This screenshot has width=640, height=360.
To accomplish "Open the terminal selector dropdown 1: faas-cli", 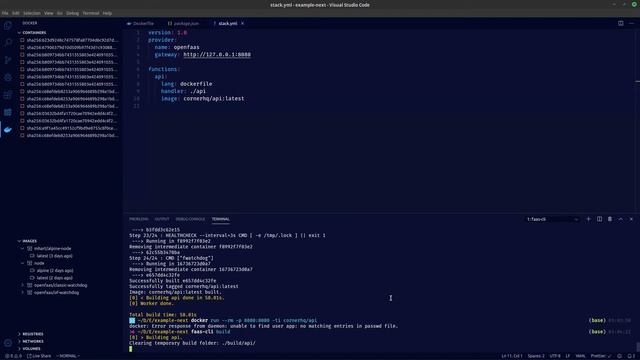I will [x=553, y=219].
